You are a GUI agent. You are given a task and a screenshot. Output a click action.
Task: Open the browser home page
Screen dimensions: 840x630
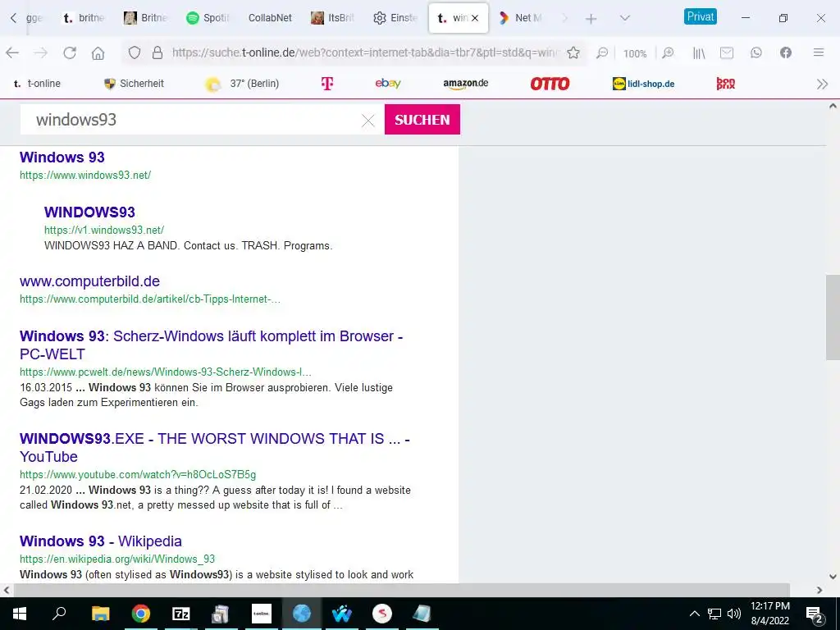[x=98, y=52]
